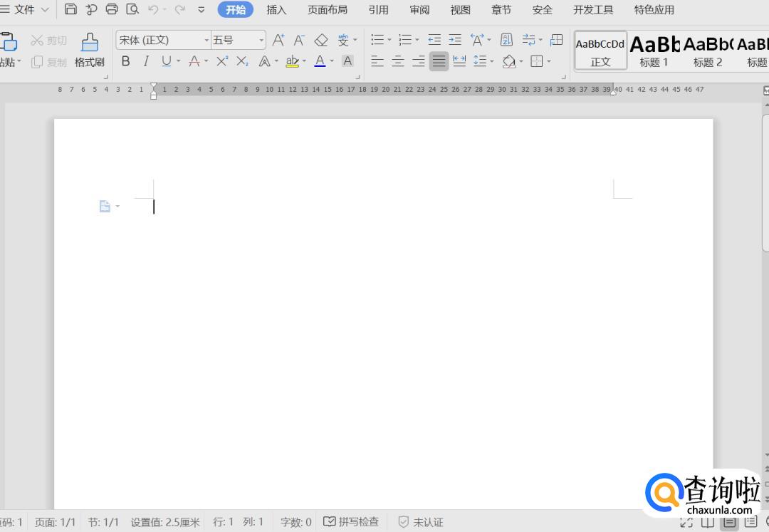769x532 pixels.
Task: Switch to the 插入 (Insert) tab
Action: (x=276, y=10)
